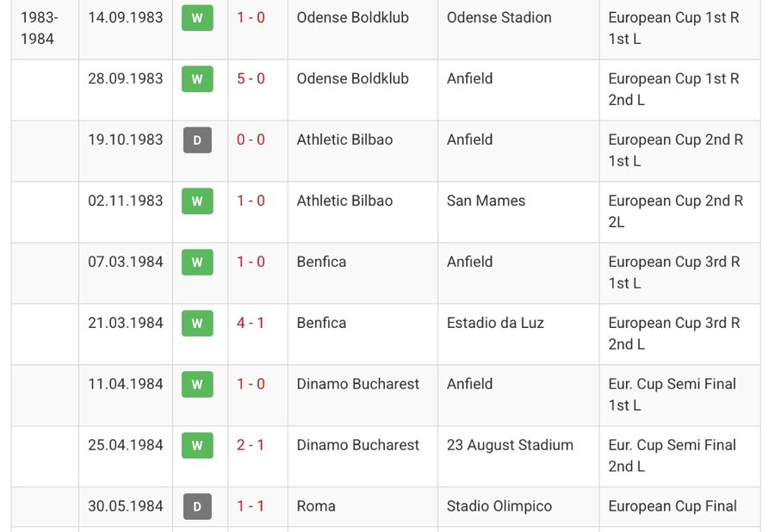Viewport: 775px width, 532px height.
Task: Click the W badge for 02.11.1983 match
Action: [x=197, y=201]
